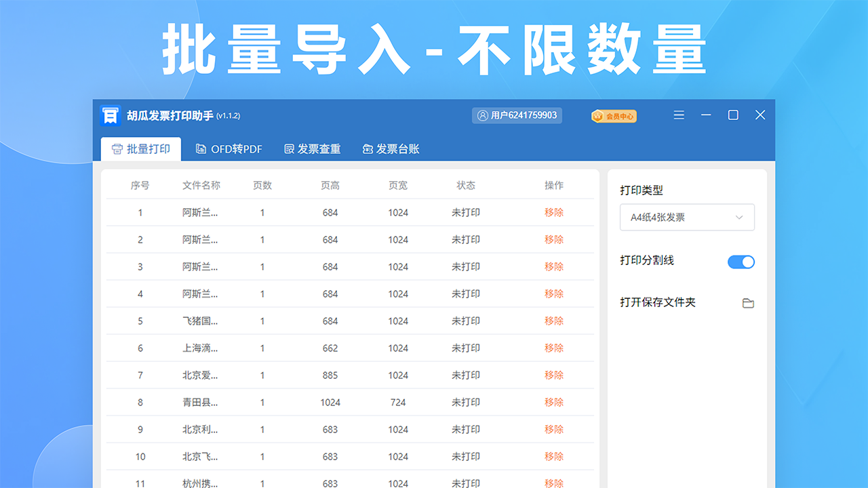This screenshot has height=488, width=868.
Task: Click the document icon beside OFD转PDF
Action: 200,149
